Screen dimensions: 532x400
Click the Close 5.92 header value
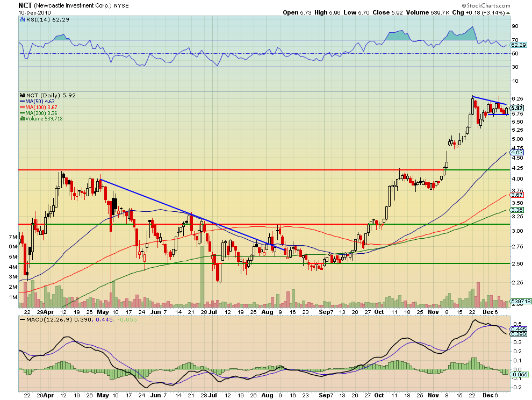388,12
